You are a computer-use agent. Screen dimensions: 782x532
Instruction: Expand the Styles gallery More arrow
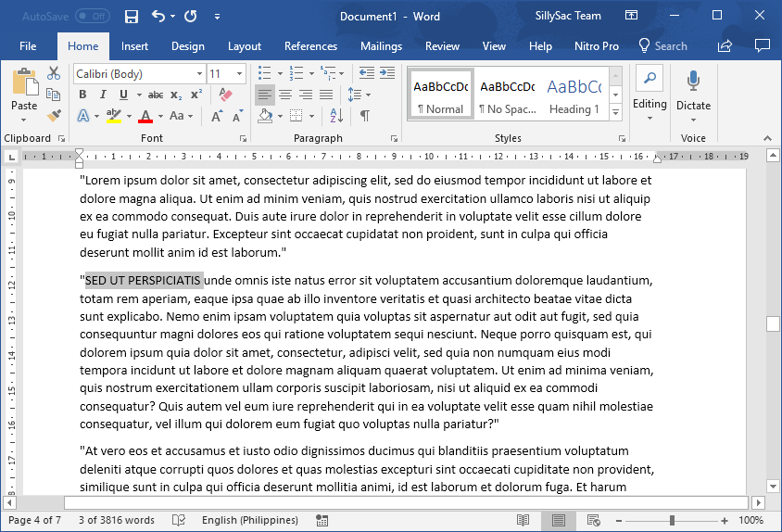click(616, 112)
